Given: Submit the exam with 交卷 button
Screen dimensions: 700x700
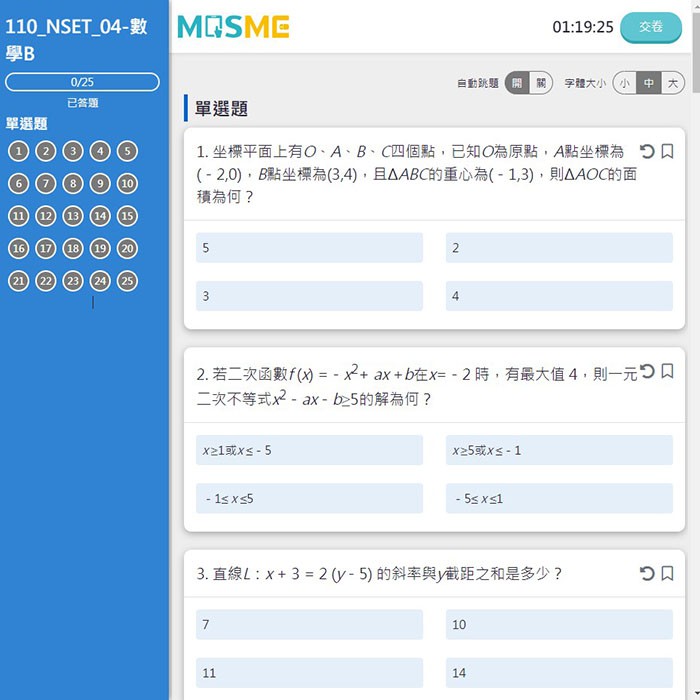Looking at the screenshot, I should click(651, 27).
